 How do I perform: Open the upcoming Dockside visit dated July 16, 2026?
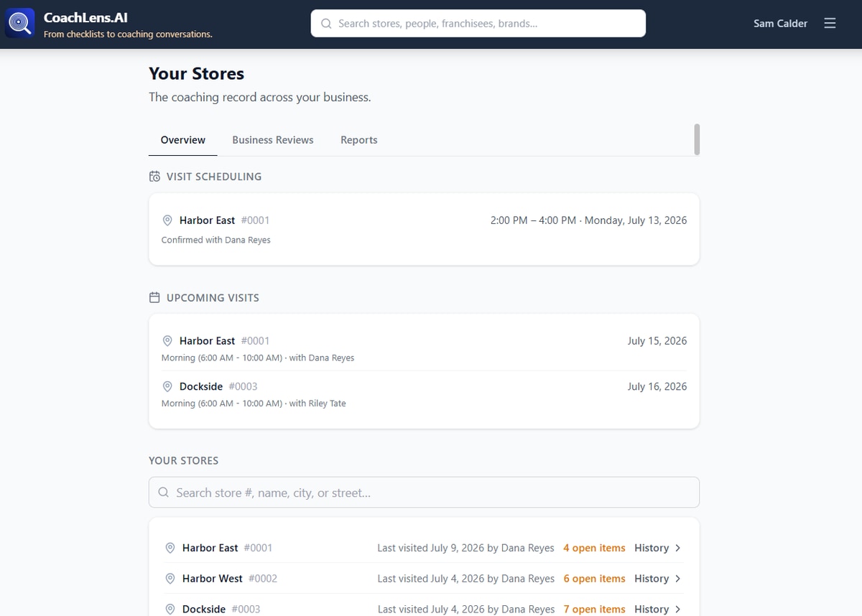tap(424, 394)
